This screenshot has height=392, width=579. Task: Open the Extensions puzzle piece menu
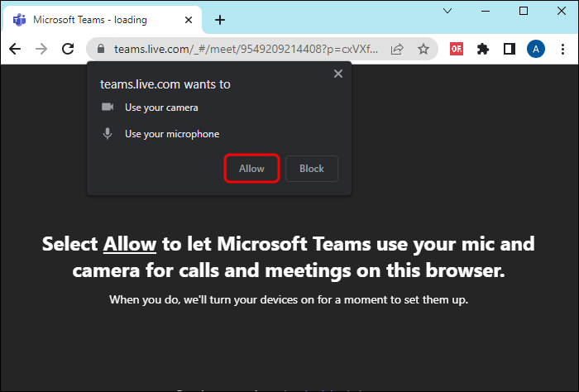click(x=483, y=49)
